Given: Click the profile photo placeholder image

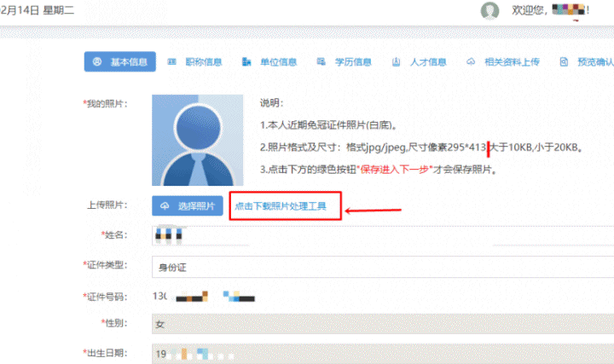Looking at the screenshot, I should [x=197, y=141].
